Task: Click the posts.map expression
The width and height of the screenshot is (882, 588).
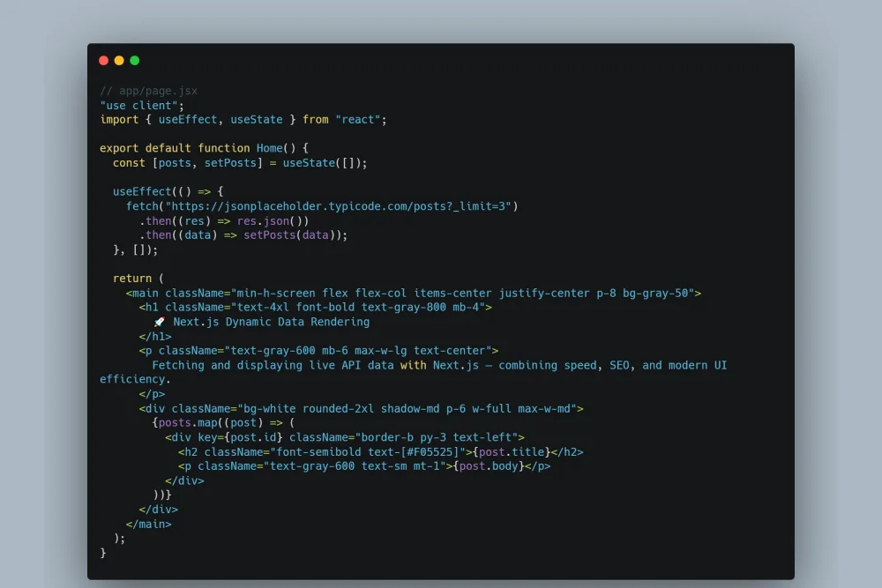Action: [191, 422]
